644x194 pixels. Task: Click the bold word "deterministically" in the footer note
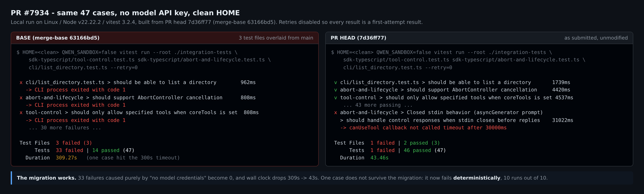click(x=477, y=178)
